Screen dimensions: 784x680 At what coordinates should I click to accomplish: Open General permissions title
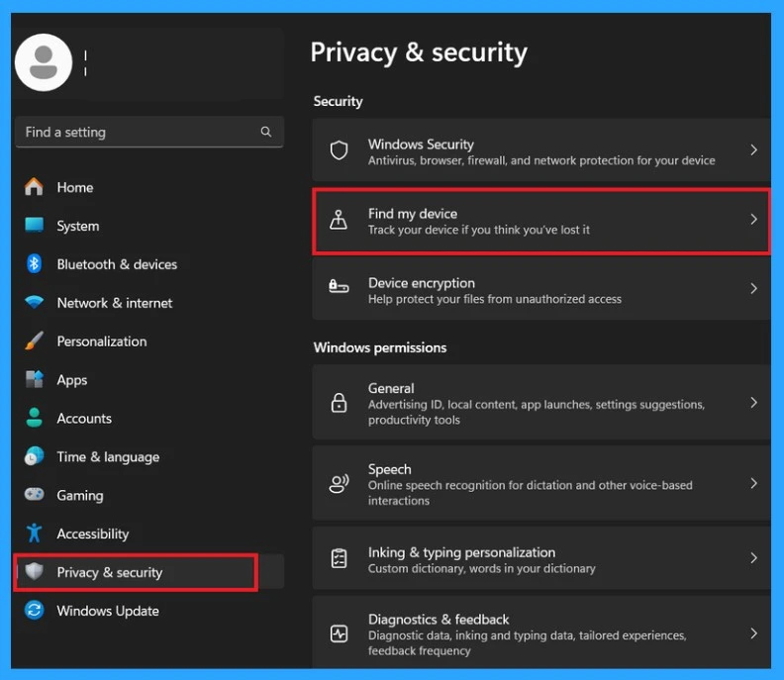pos(391,388)
